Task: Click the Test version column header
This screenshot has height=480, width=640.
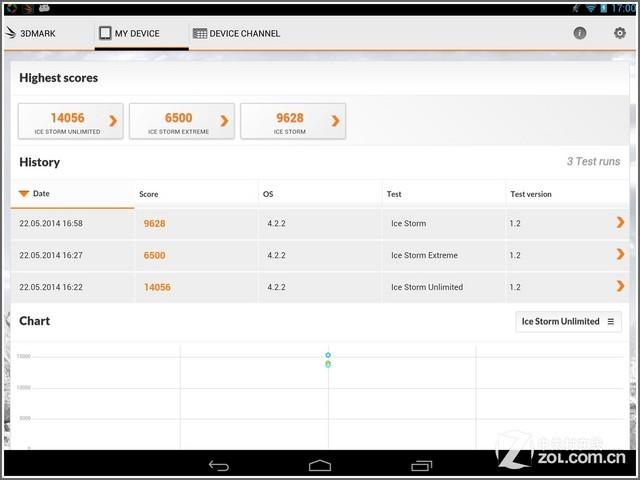Action: click(531, 194)
